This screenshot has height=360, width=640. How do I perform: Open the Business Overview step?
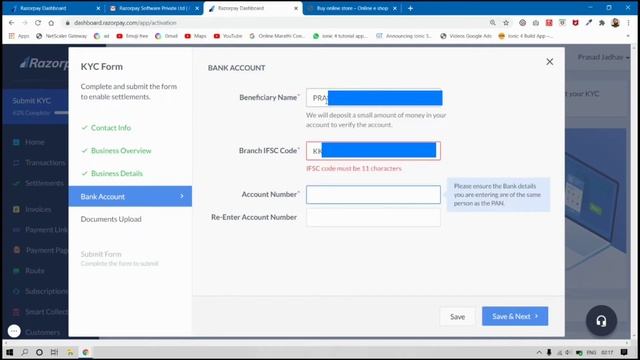point(121,151)
